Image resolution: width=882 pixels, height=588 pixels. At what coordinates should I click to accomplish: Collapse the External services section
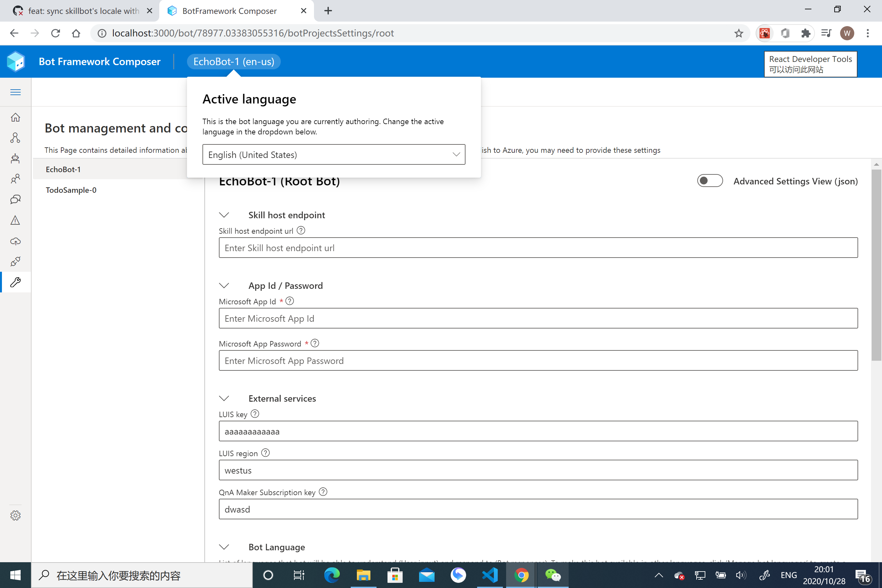[x=224, y=398]
